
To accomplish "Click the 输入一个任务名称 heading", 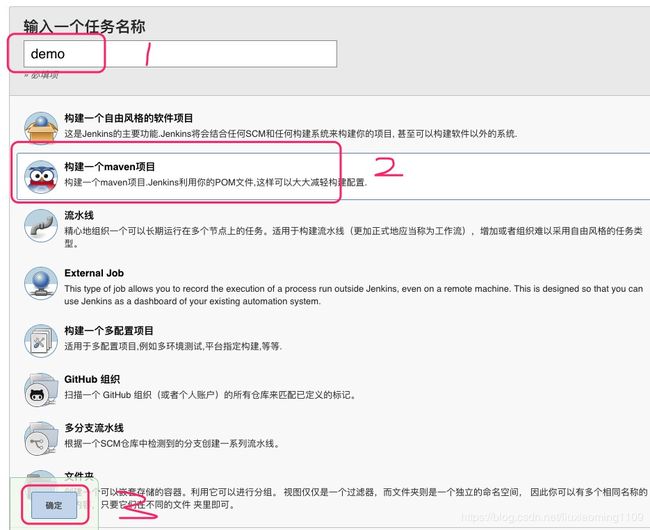I will point(84,27).
